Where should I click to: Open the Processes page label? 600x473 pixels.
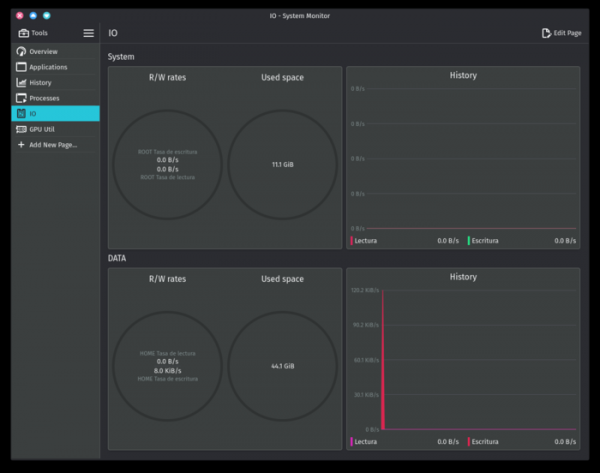tap(45, 98)
